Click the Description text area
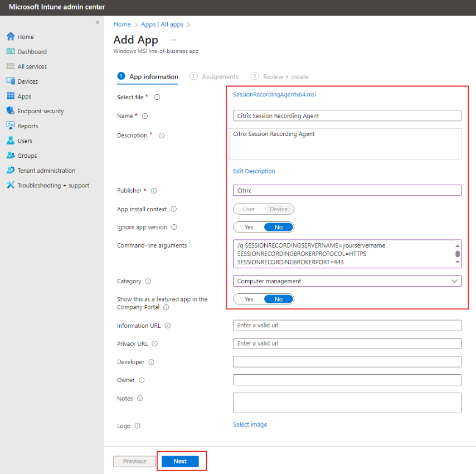The width and height of the screenshot is (476, 474). coord(345,144)
